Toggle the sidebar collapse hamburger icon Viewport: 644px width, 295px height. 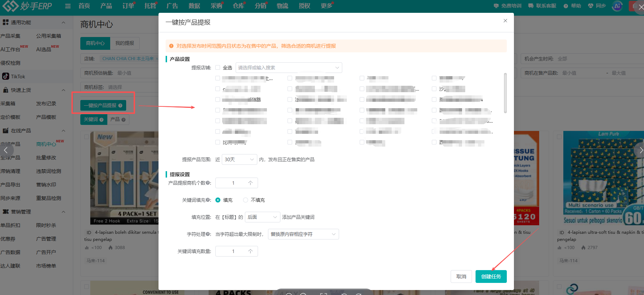pos(68,6)
